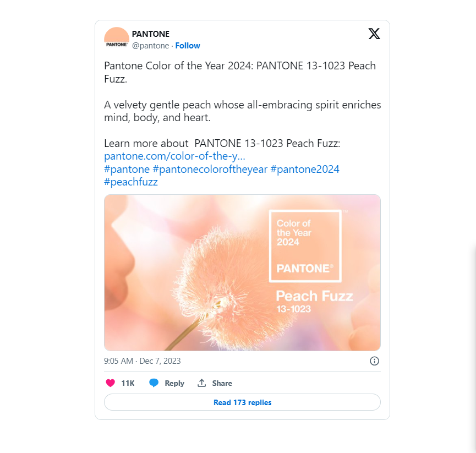
Task: Click the Peach Fuzz color card in image
Action: pyautogui.click(x=305, y=246)
